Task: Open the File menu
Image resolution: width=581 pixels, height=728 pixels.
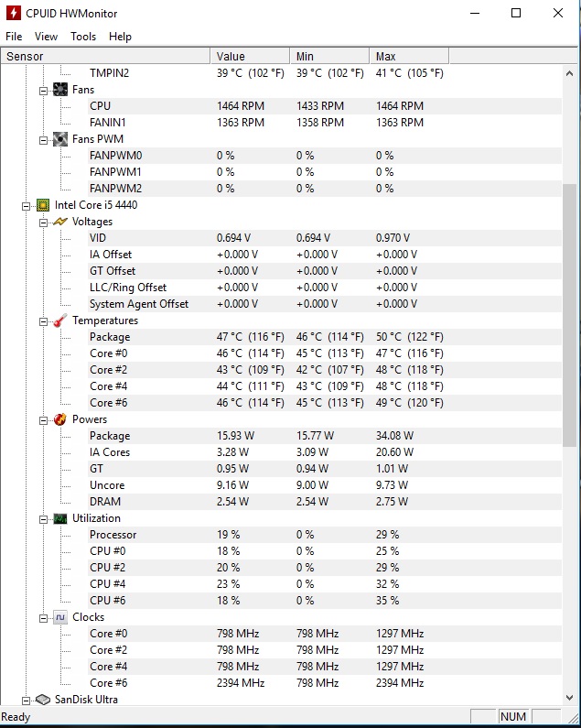Action: pos(14,37)
